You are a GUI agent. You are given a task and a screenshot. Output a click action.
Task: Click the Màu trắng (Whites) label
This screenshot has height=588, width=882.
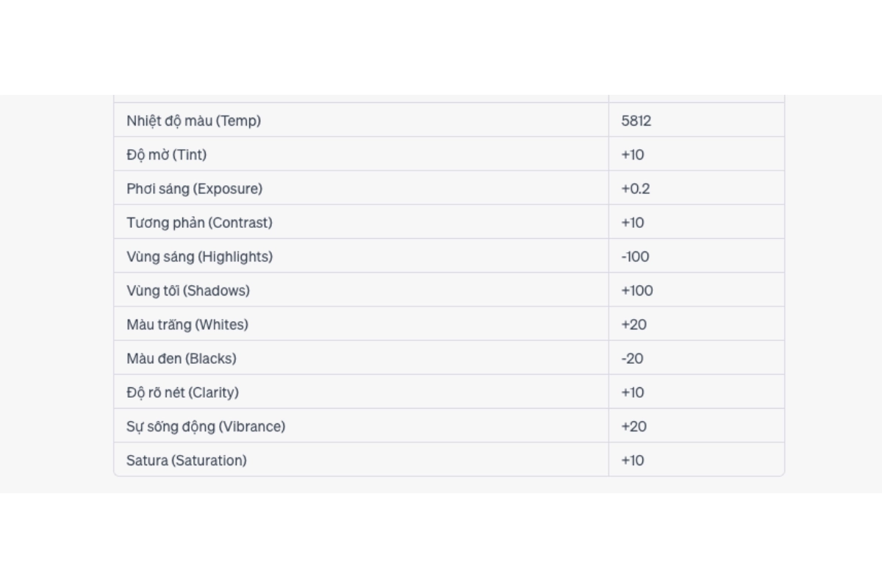coord(187,324)
